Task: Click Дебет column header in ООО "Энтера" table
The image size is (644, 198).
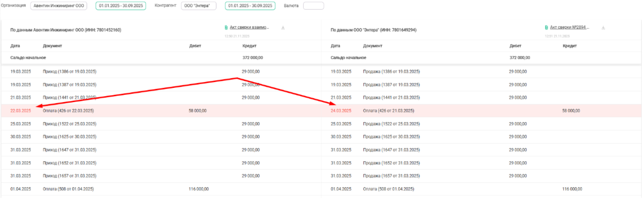Action: (515, 46)
